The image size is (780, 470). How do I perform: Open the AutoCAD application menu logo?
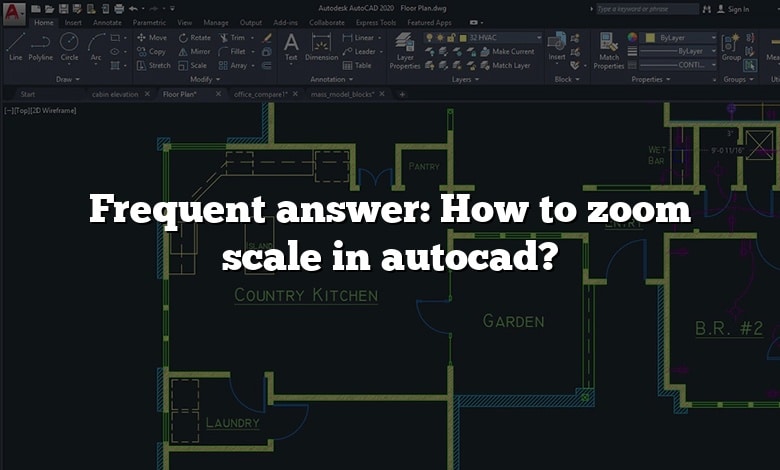(14, 13)
